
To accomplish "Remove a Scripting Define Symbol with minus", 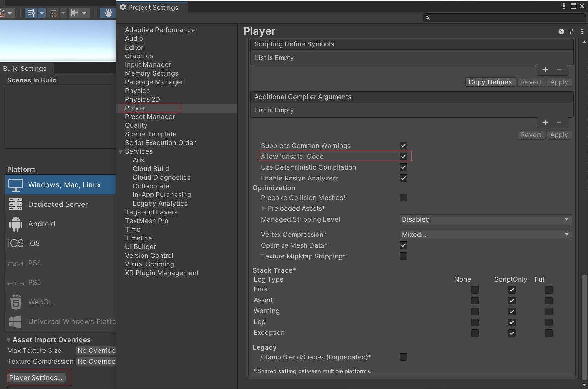I will tap(559, 69).
